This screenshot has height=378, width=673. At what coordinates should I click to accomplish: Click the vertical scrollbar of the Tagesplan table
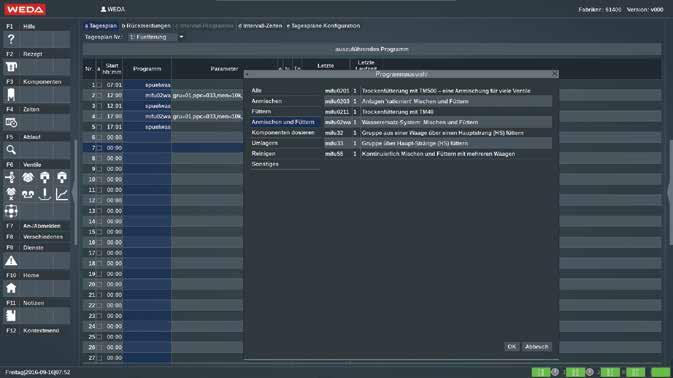(x=670, y=192)
